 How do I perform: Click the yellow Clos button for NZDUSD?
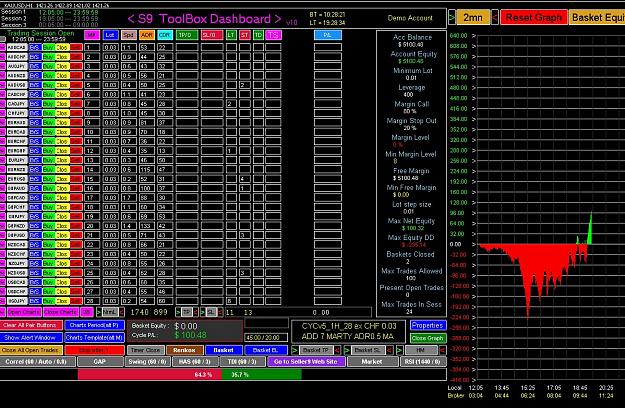pos(62,273)
